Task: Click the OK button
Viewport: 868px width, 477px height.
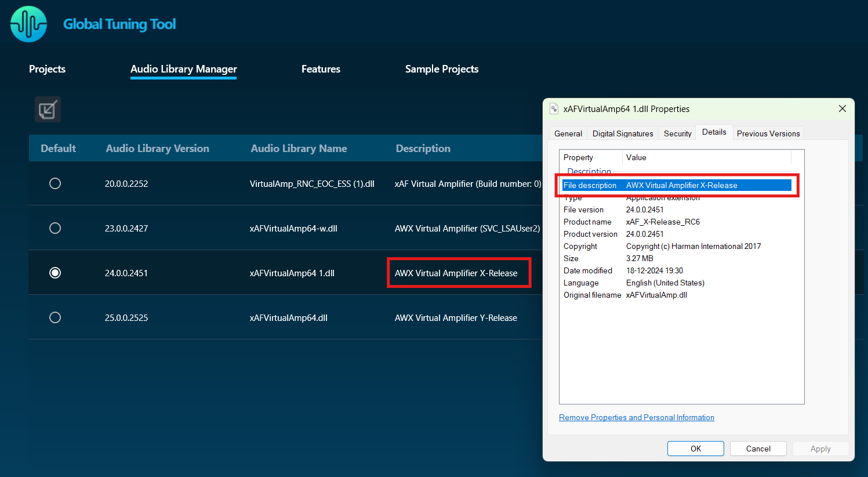Action: point(695,449)
